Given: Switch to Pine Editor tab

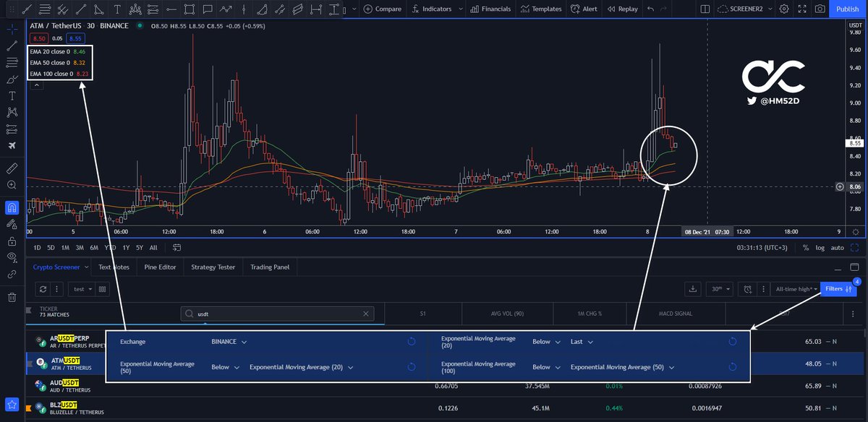Looking at the screenshot, I should click(161, 267).
